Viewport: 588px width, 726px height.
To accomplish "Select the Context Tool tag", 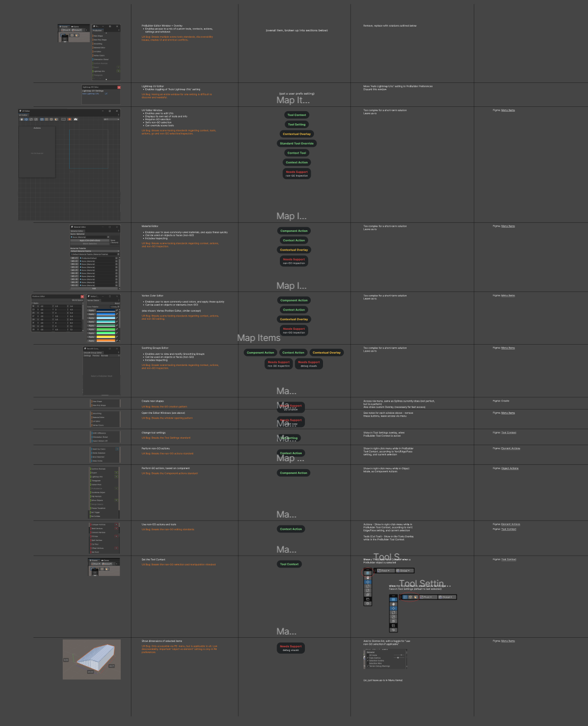I will (x=297, y=153).
